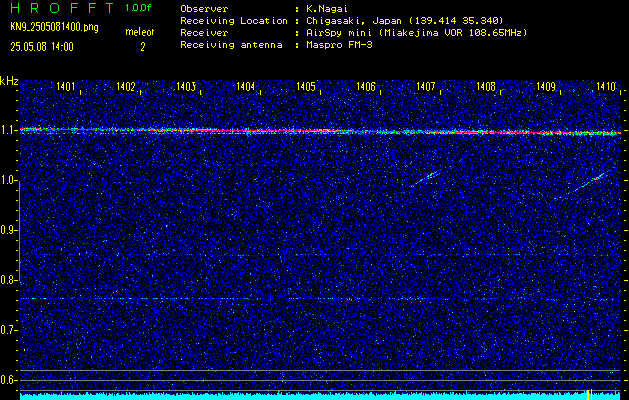Click the 1403 time tick label
Screen dimensions: 629x400
186,86
